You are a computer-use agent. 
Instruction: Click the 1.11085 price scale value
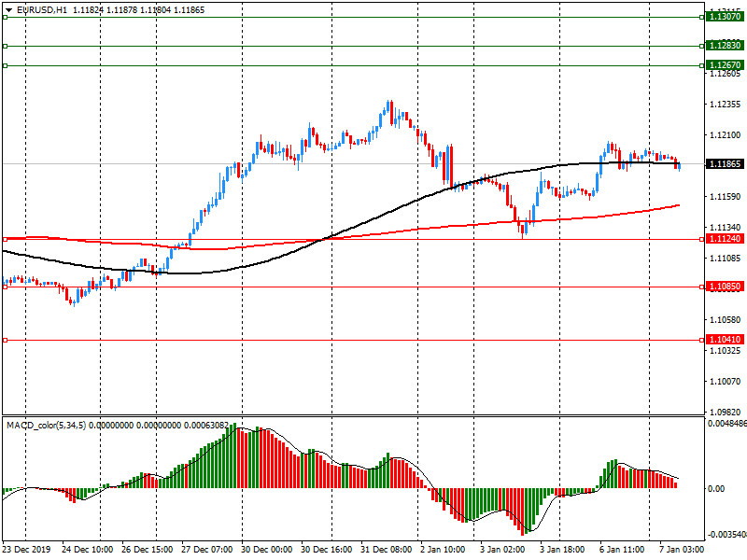[726, 259]
